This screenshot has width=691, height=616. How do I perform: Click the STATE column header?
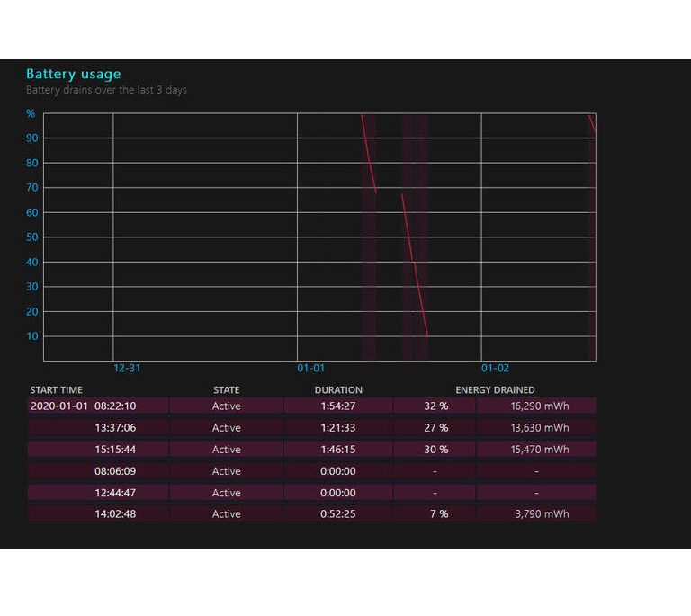pyautogui.click(x=226, y=390)
